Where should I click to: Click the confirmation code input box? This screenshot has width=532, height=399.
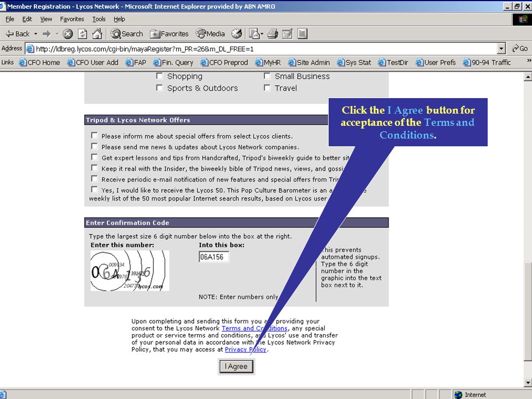(x=214, y=257)
